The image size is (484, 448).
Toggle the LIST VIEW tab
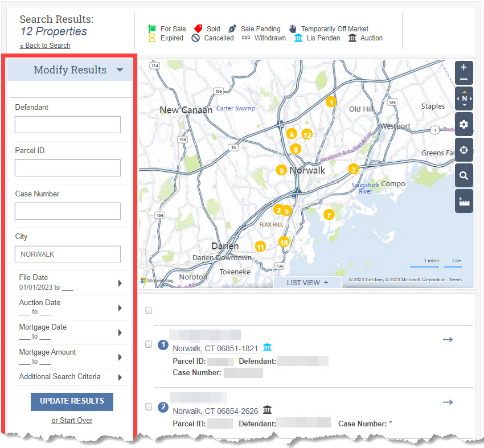pyautogui.click(x=307, y=282)
